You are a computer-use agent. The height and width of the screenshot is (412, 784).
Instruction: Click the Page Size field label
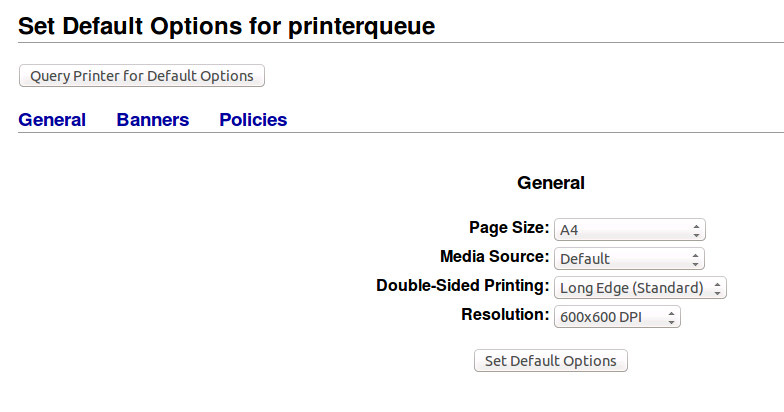(509, 228)
